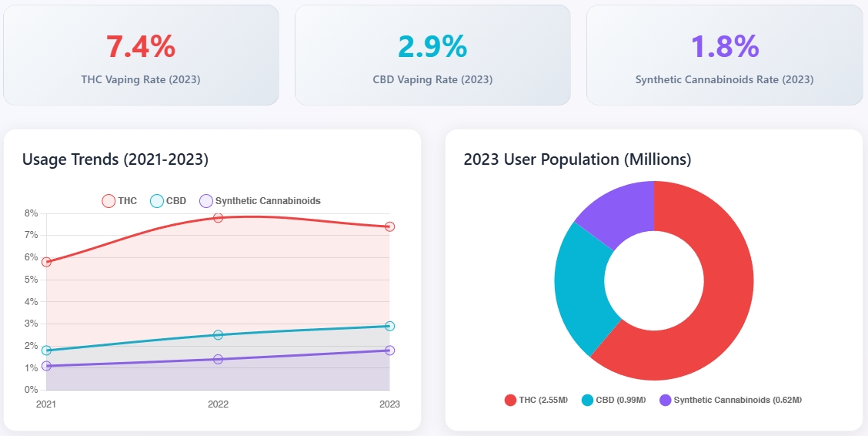Viewport: 868px width, 436px height.
Task: Toggle THC series in line chart legend
Action: tap(119, 201)
